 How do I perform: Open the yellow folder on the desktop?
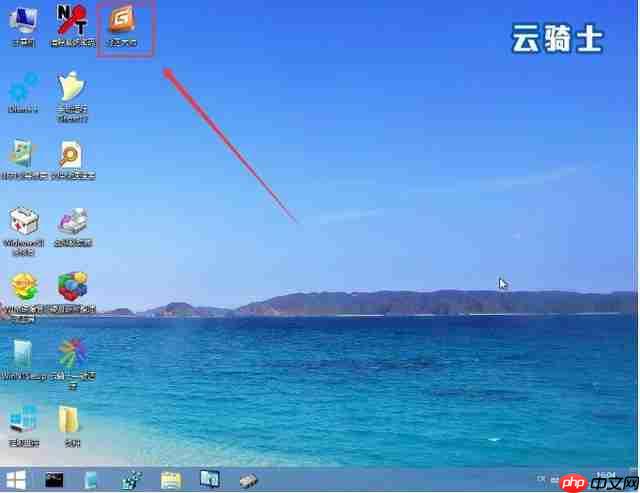click(x=71, y=420)
